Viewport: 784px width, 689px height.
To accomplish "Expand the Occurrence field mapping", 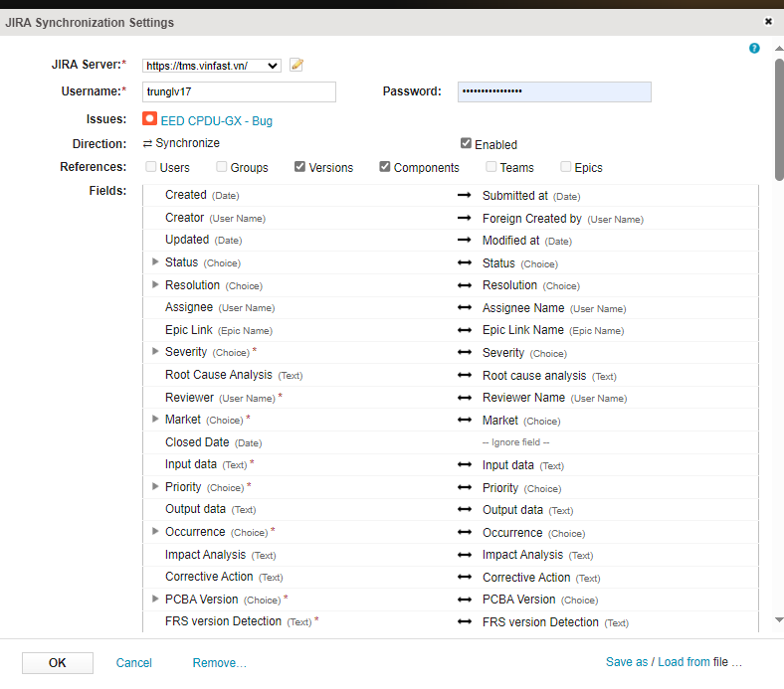I will point(155,531).
